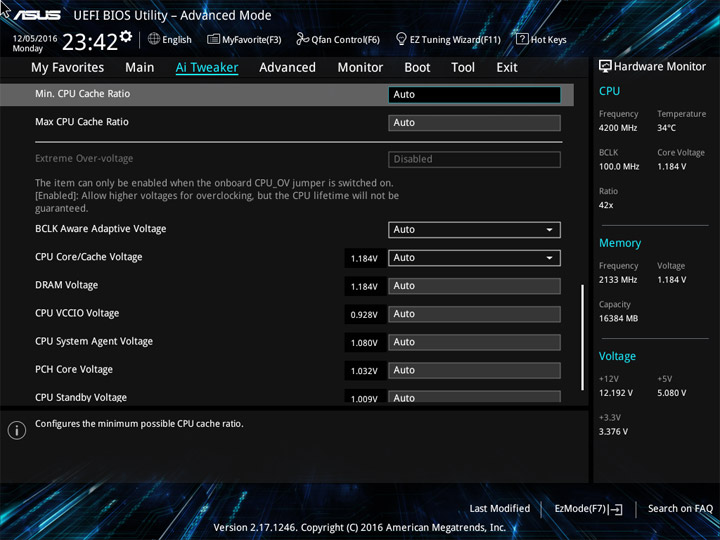This screenshot has height=540, width=720.
Task: Click the CPU System Agent Voltage label
Action: tap(94, 342)
